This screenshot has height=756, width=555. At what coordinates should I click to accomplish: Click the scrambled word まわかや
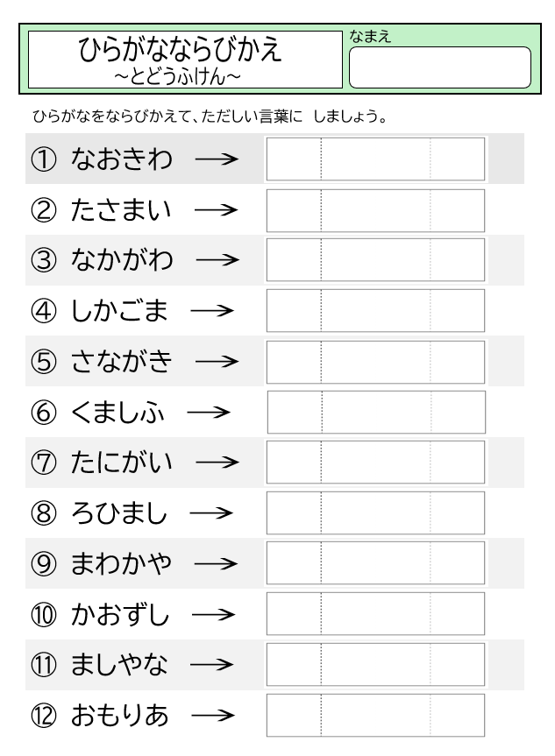(x=121, y=563)
